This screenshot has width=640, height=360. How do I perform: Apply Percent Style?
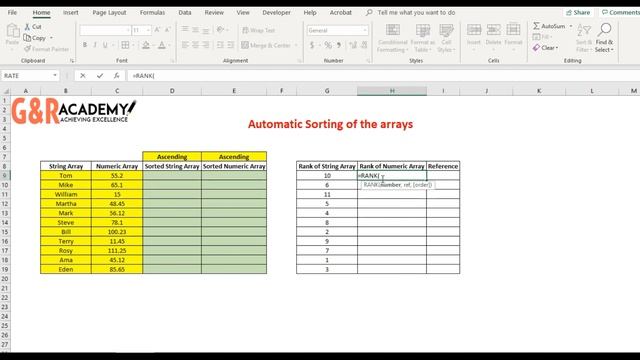point(328,45)
